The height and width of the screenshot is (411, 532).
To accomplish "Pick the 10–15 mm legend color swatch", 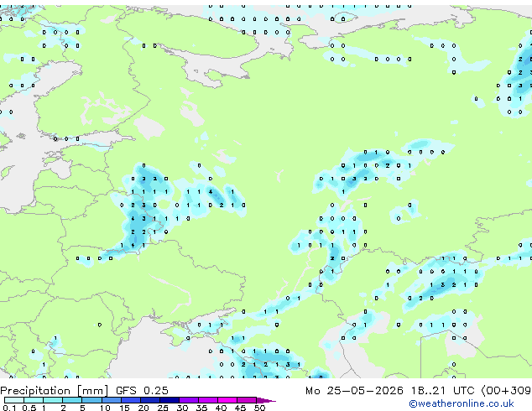I will click(111, 400).
